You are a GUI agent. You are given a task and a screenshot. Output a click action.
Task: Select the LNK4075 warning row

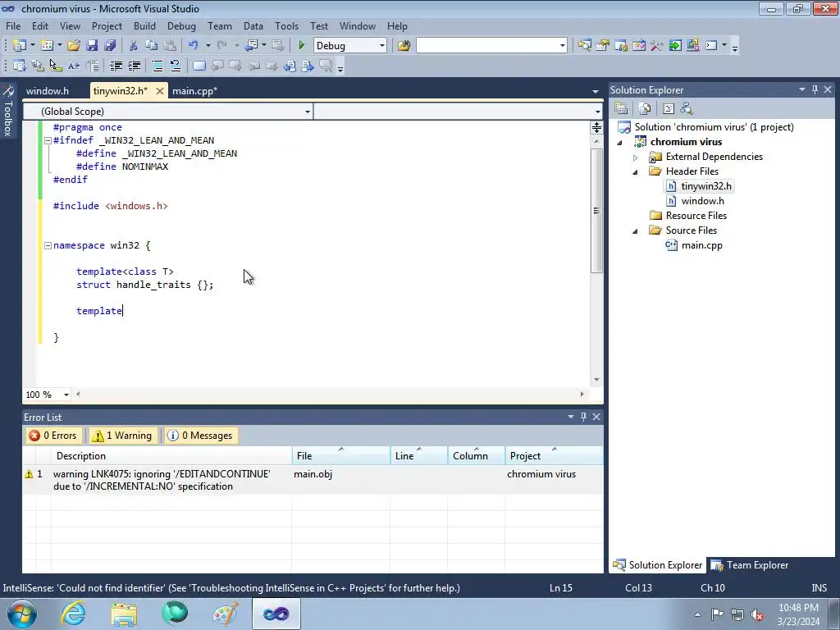coord(313,480)
